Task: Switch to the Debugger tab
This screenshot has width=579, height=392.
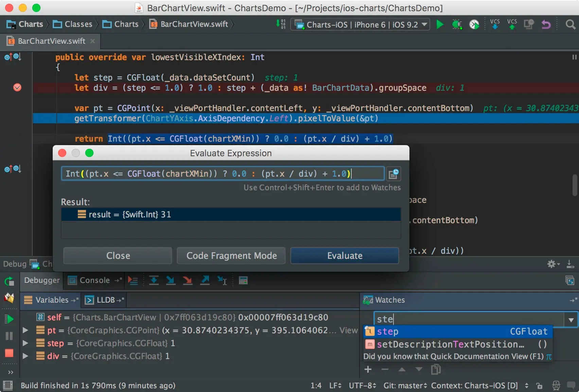Action: [41, 280]
